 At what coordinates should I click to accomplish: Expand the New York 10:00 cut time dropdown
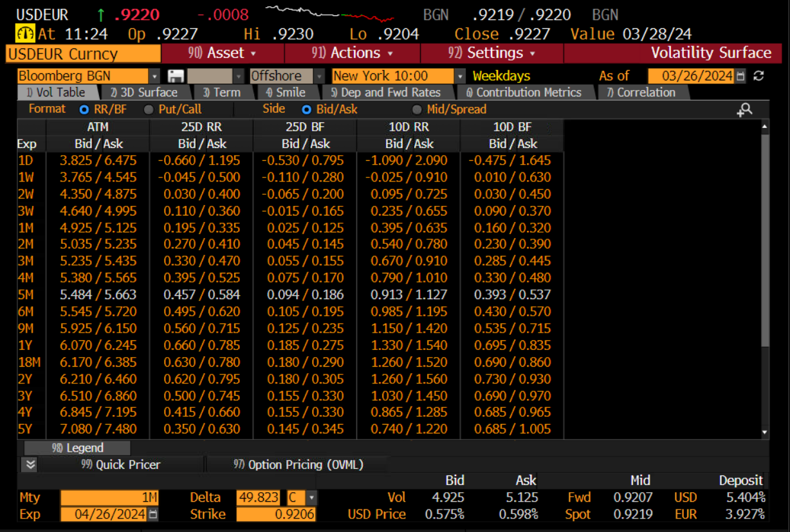pyautogui.click(x=459, y=76)
